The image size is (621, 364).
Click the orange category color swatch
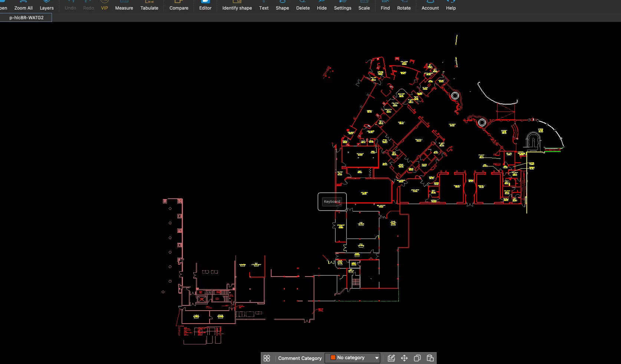(333, 358)
